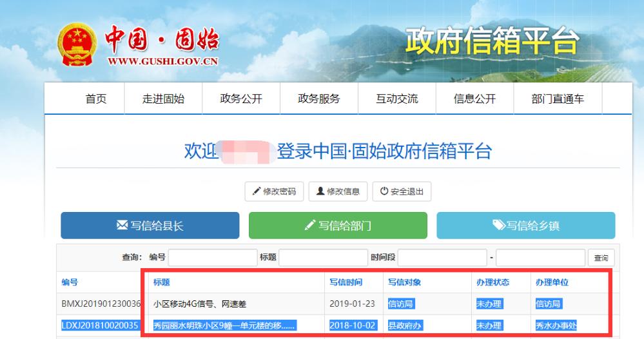Focus the 编号 query input field
644x339 pixels.
[212, 258]
